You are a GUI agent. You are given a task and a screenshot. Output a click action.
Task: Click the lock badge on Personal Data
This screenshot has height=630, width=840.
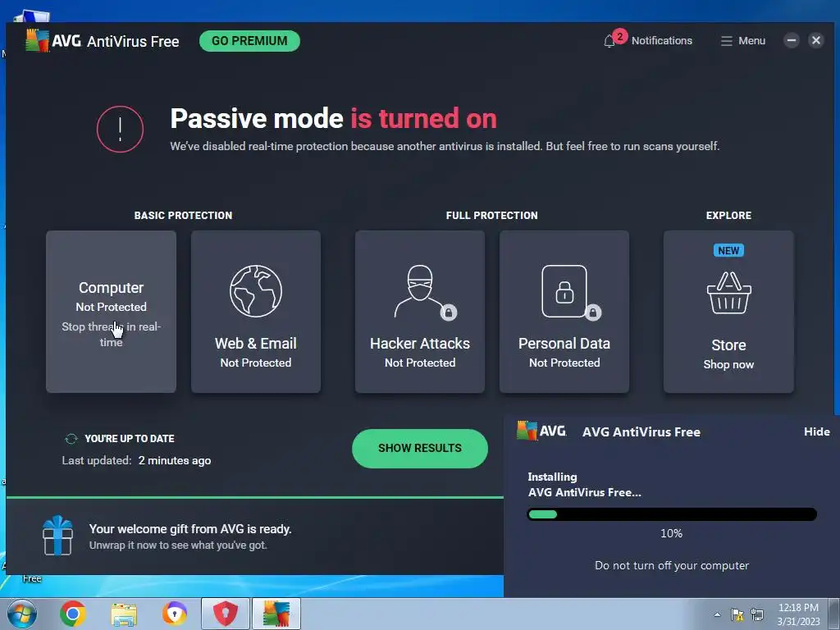[x=592, y=313]
